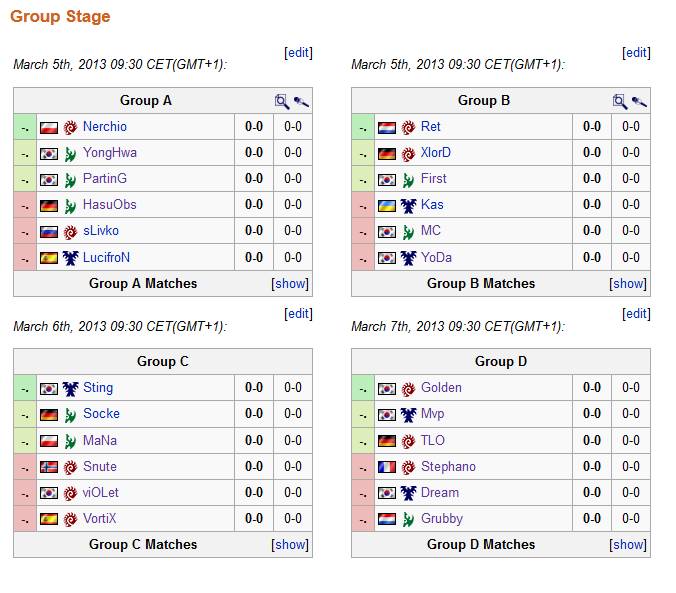Click the Protoss race icon next to Grubby
Screen dimensions: 676x593
(x=408, y=519)
